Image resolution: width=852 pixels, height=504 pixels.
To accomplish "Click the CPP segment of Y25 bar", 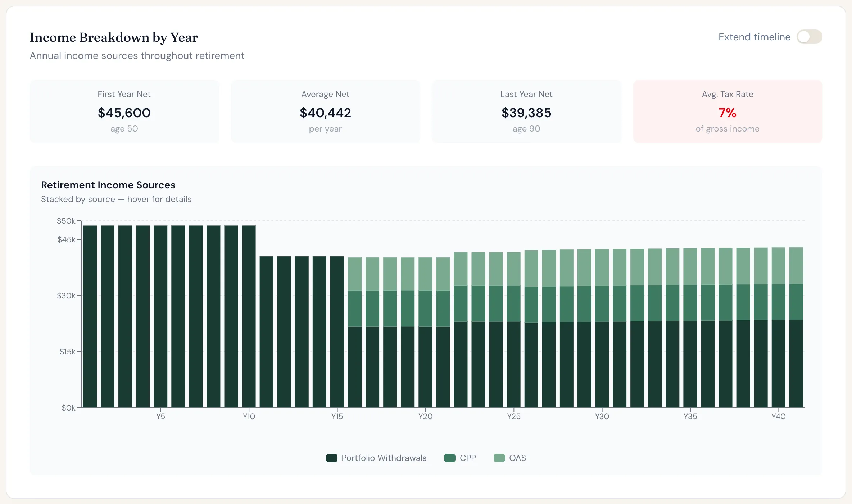I will 514,304.
